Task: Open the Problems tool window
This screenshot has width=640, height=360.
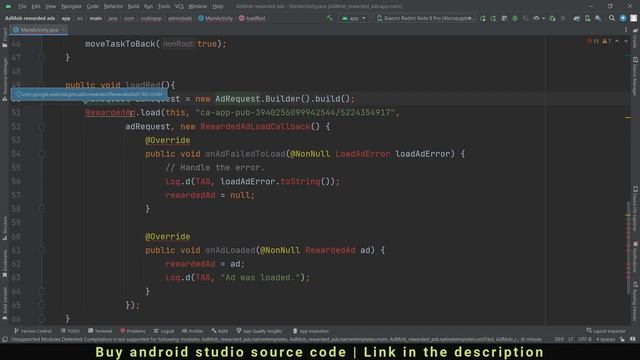Action: [x=133, y=331]
